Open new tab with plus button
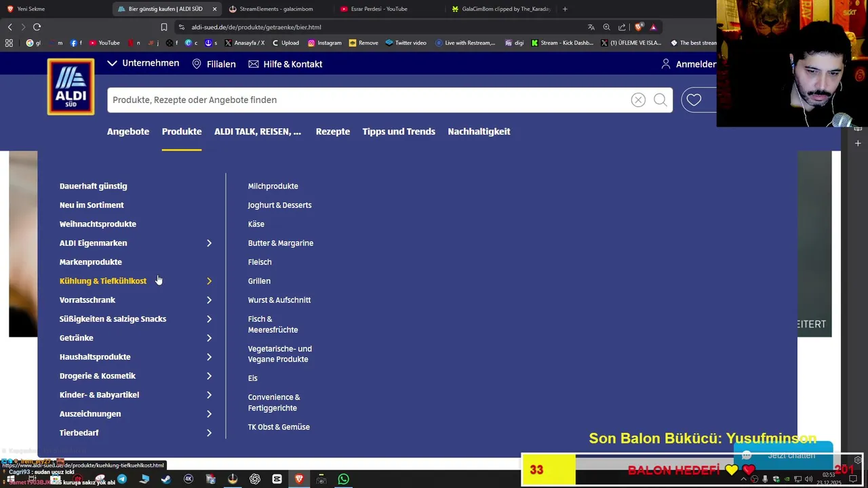 tap(565, 9)
